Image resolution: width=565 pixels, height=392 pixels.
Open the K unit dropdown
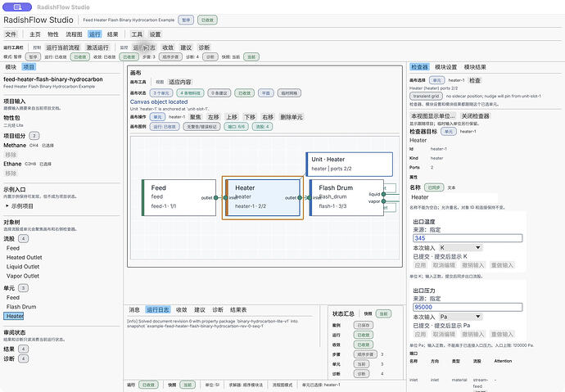(x=460, y=248)
